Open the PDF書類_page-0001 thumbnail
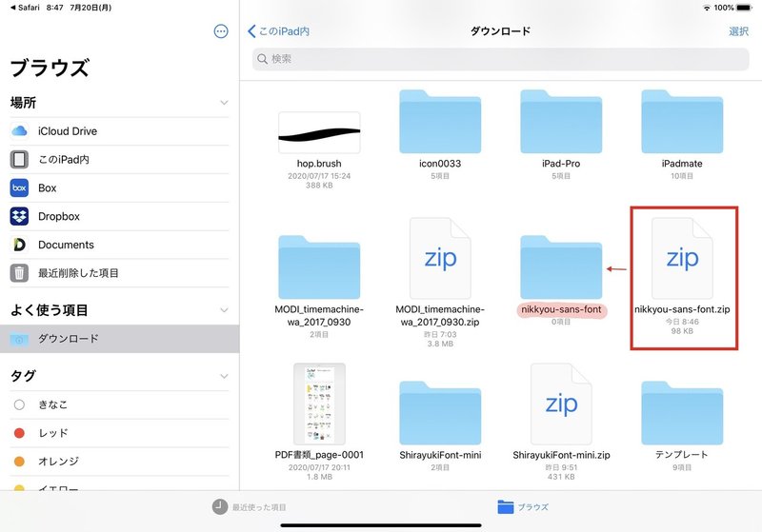 click(x=319, y=404)
